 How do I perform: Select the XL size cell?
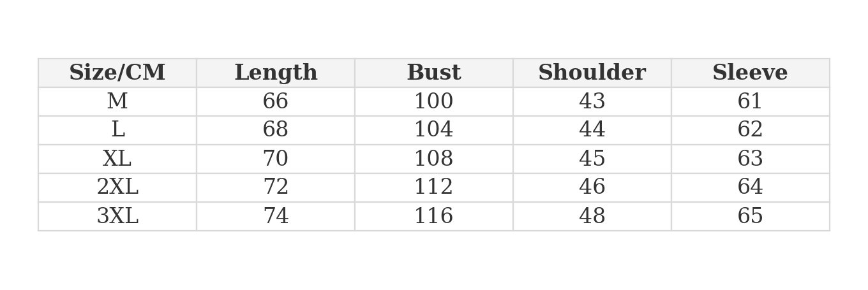point(117,159)
